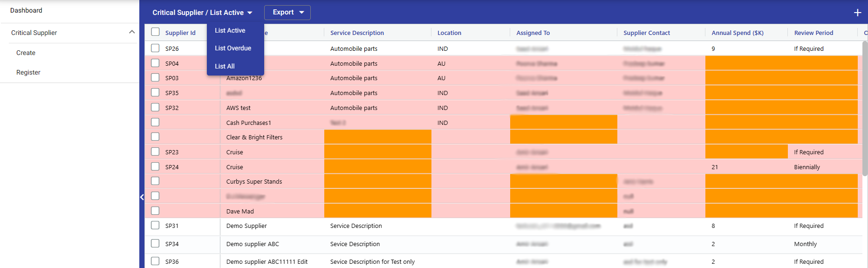The height and width of the screenshot is (268, 868).
Task: Click the plus icon to add supplier
Action: (x=857, y=13)
